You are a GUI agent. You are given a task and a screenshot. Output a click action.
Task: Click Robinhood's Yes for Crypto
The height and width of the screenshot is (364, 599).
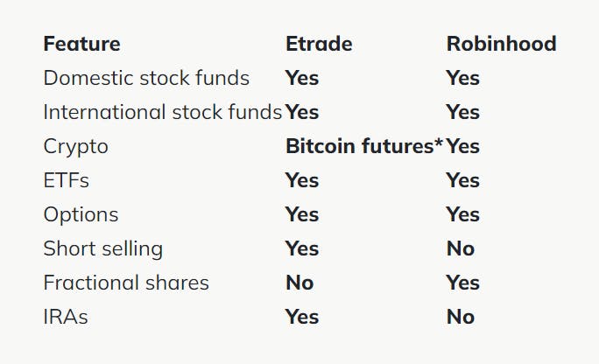(x=463, y=146)
